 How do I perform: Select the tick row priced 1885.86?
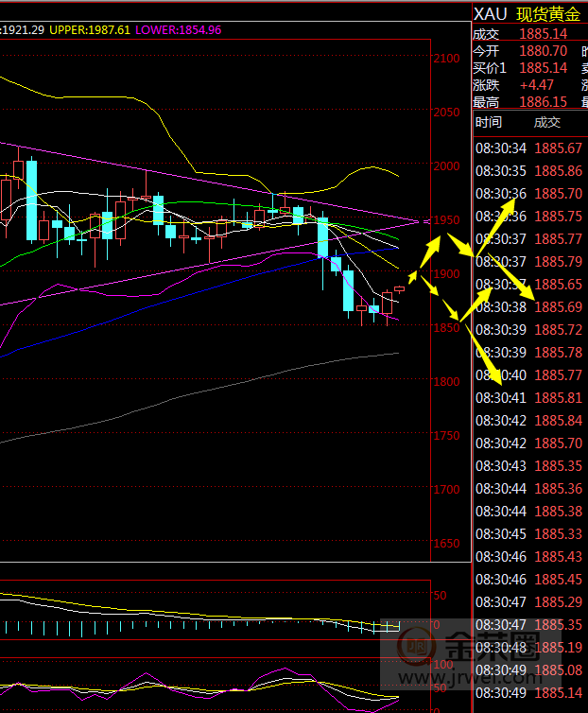coord(529,170)
